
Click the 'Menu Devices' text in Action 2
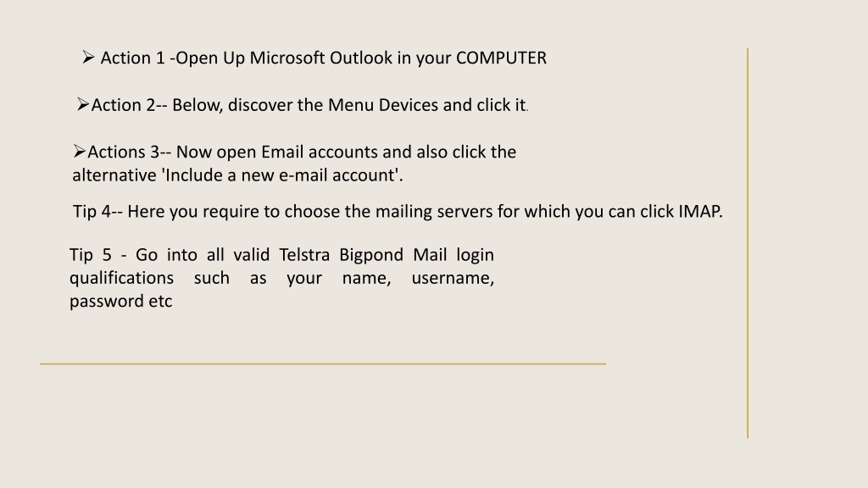[x=383, y=105]
